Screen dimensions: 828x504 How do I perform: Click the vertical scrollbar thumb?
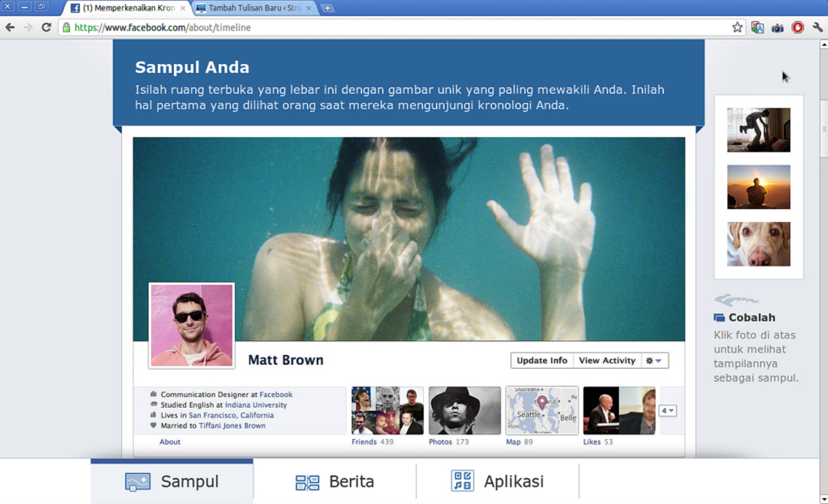coord(824,129)
